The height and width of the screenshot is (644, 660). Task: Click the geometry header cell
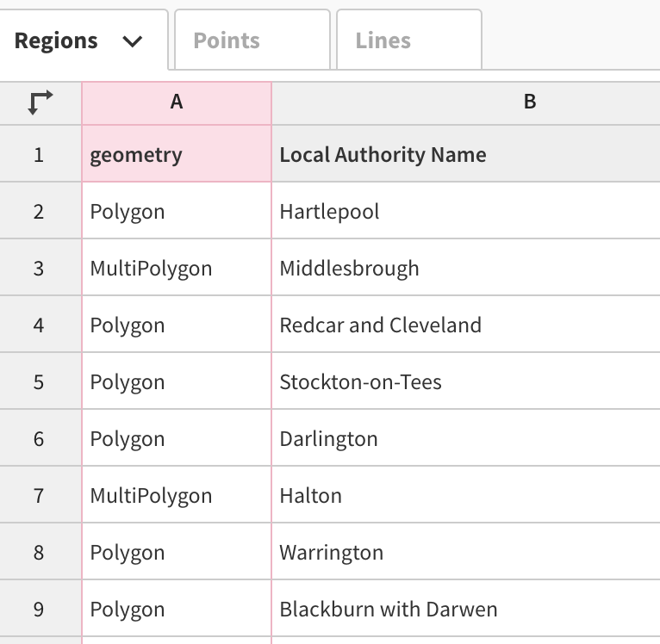177,153
